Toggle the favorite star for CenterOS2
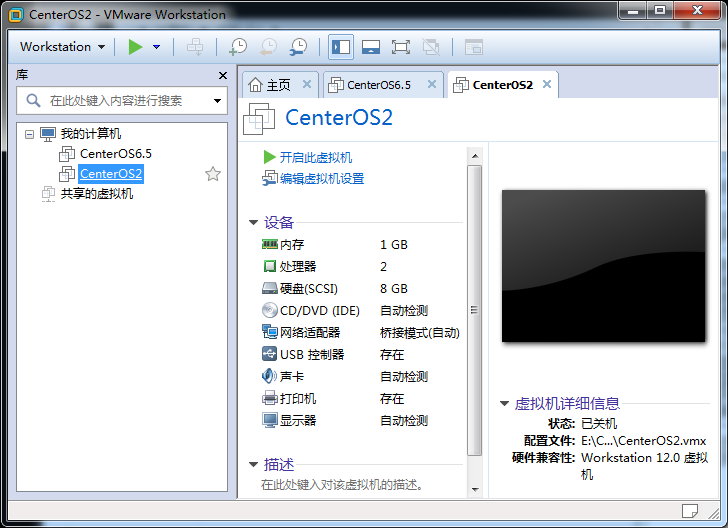728x528 pixels. pyautogui.click(x=213, y=174)
